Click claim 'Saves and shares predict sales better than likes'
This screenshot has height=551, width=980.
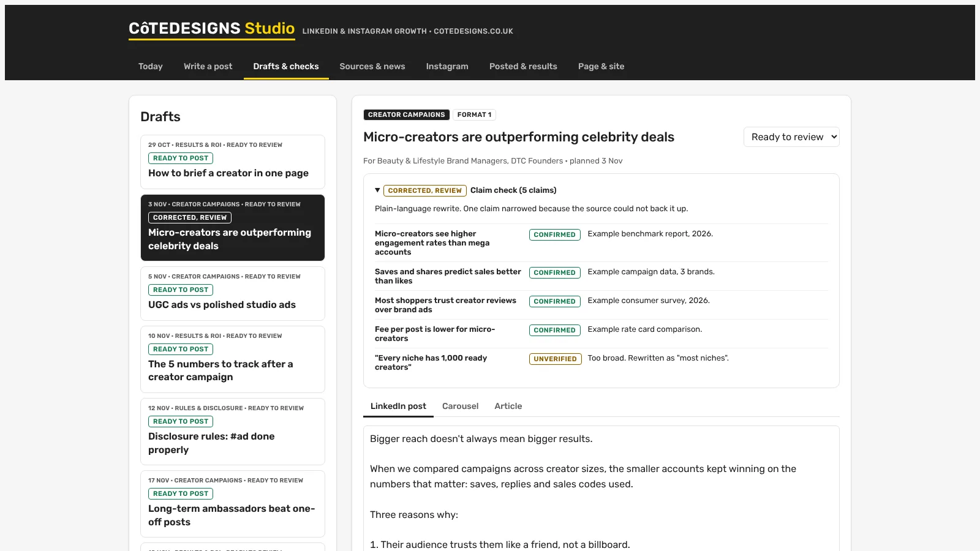(x=448, y=276)
